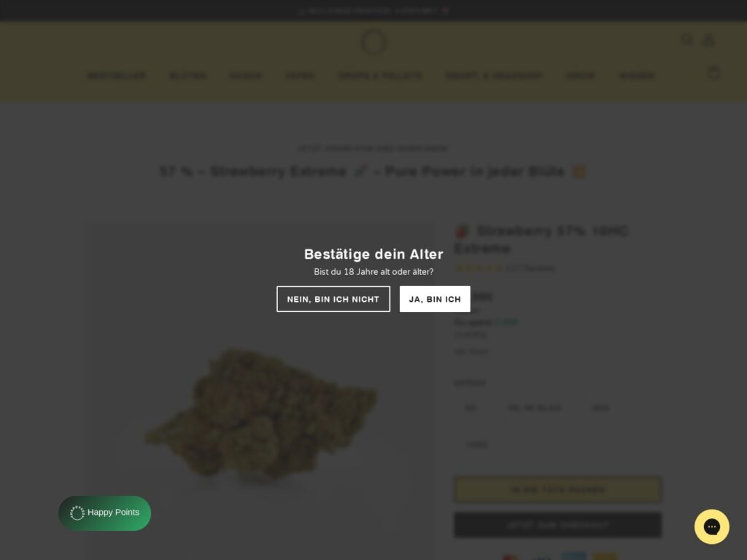
Task: Open the Bestseller menu item
Action: (117, 76)
